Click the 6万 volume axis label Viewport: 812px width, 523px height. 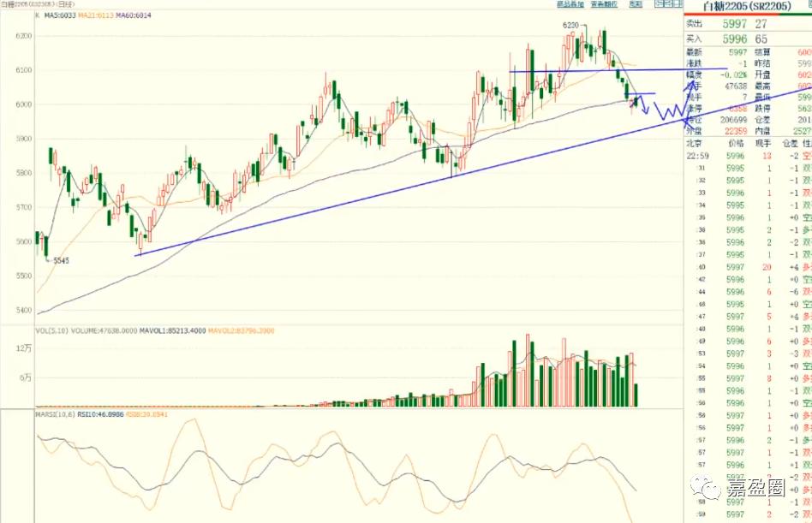(26, 377)
